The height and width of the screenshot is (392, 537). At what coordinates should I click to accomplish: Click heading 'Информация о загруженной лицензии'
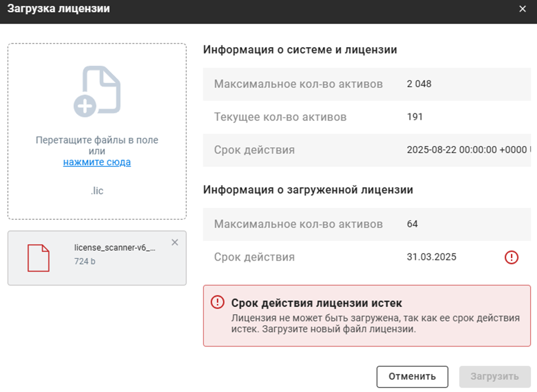[308, 190]
